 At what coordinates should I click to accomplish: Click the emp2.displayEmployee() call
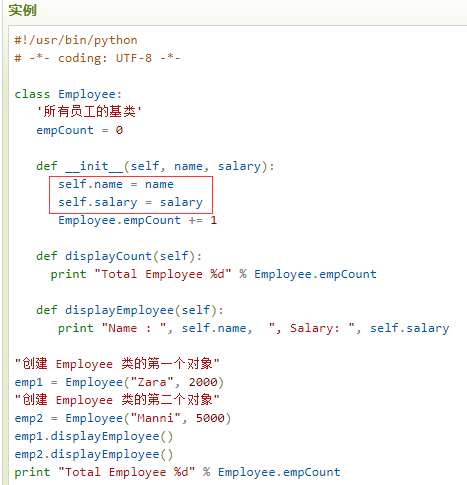(94, 454)
